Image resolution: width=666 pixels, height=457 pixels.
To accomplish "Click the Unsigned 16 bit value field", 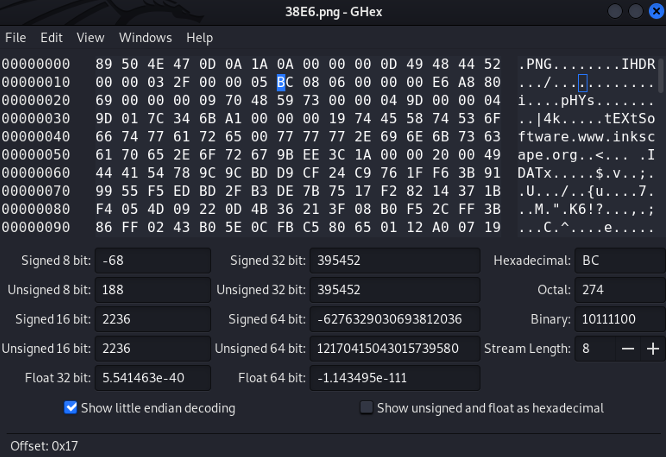I will tap(152, 348).
